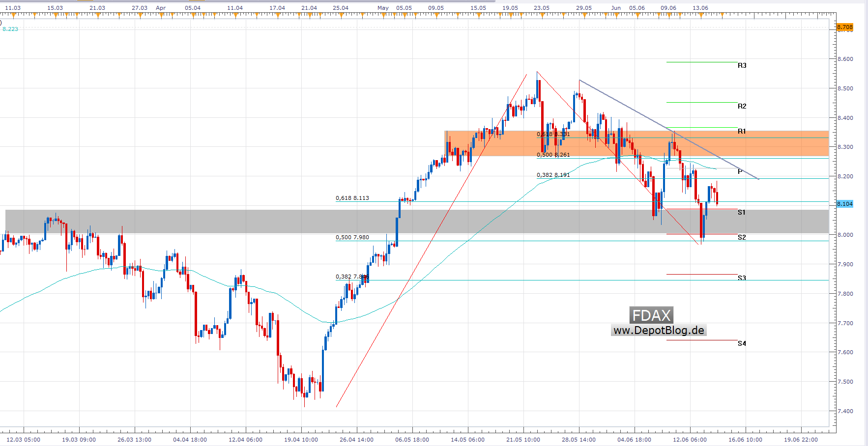Select the S1 support level label
This screenshot has height=446, width=868.
(x=741, y=212)
